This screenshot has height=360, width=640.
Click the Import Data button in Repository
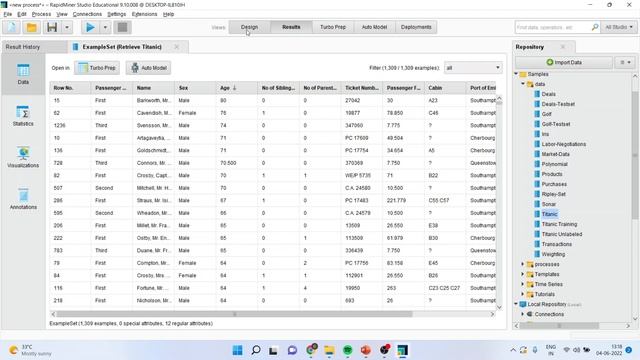click(564, 62)
